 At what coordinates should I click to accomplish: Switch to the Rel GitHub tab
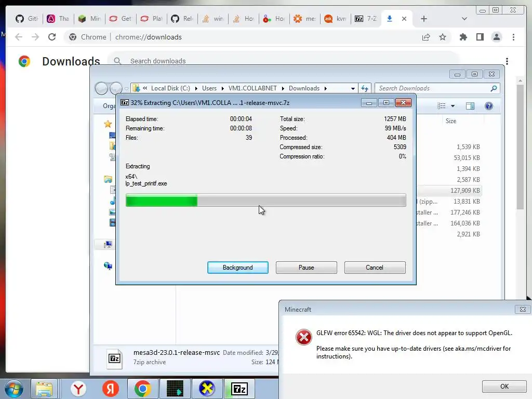[182, 19]
